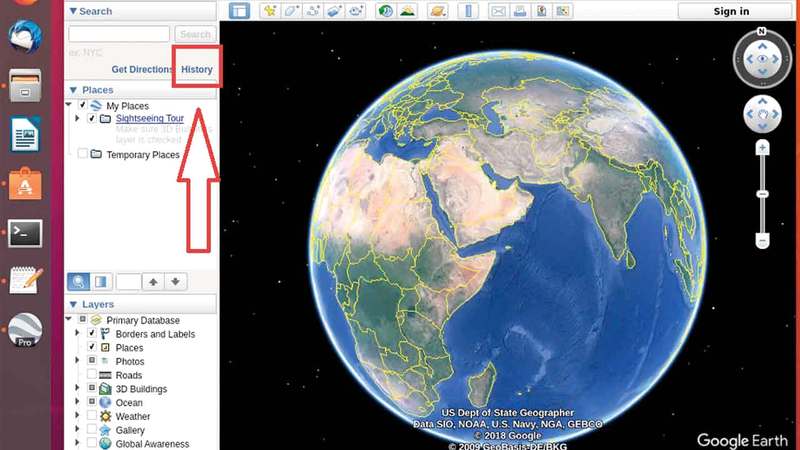The height and width of the screenshot is (450, 800).
Task: Click the Add Placemark toolbar icon
Action: click(x=270, y=11)
